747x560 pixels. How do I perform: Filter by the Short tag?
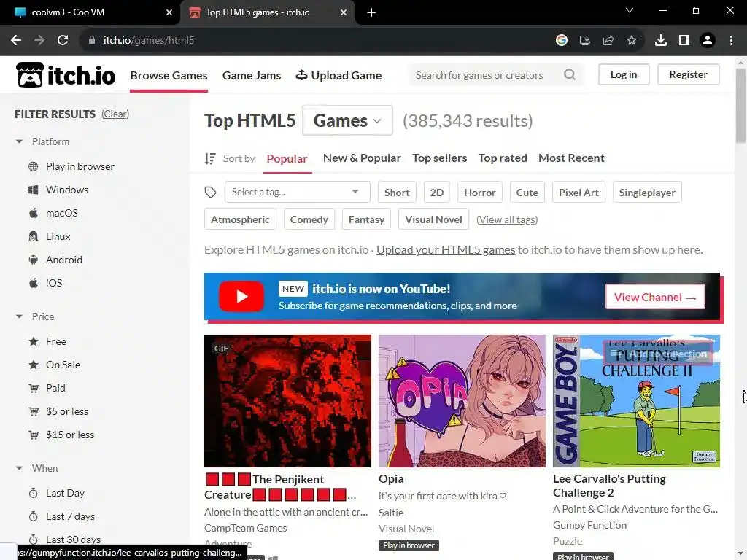pyautogui.click(x=397, y=192)
